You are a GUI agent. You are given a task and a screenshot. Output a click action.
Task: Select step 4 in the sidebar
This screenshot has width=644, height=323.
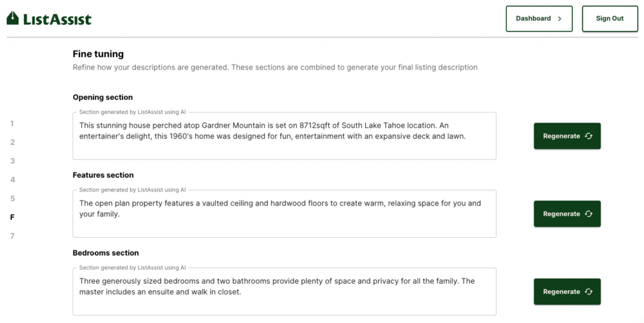(x=12, y=180)
